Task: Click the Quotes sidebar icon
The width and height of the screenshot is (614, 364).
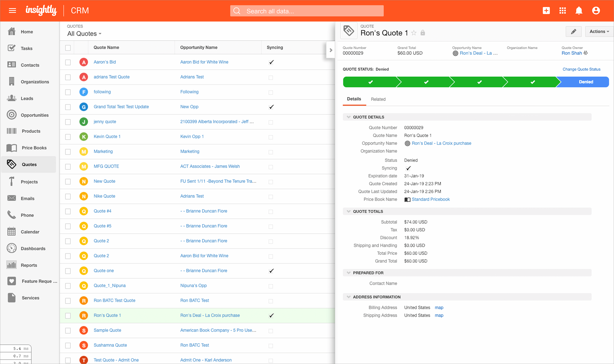Action: pos(12,164)
